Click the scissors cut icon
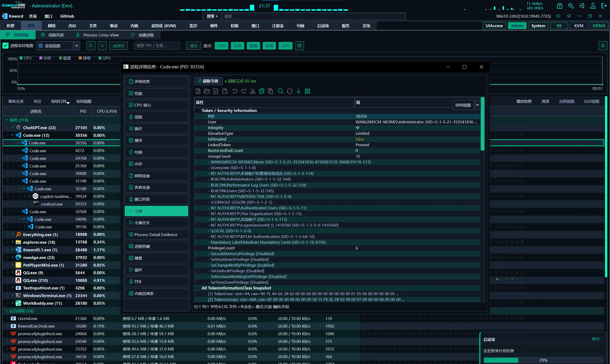The width and height of the screenshot is (610, 364). (x=253, y=91)
